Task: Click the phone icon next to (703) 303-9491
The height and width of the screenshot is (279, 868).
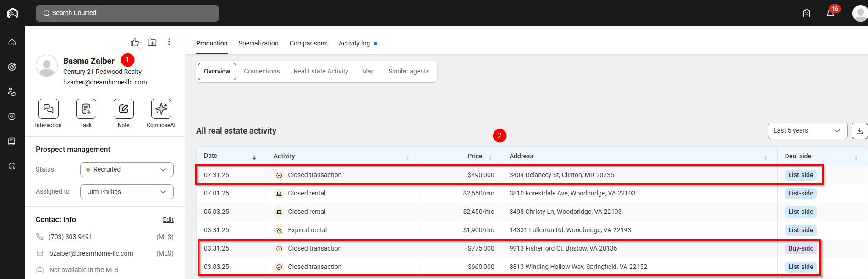Action: 39,236
